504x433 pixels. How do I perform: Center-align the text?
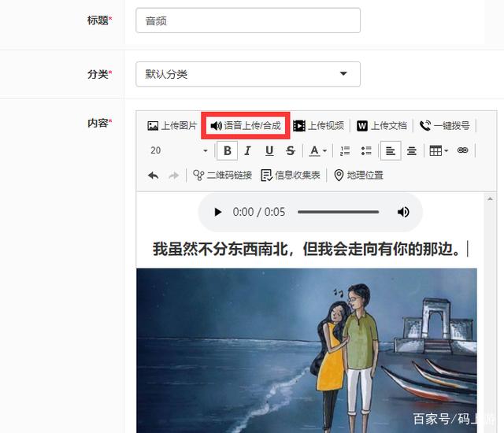tap(412, 150)
